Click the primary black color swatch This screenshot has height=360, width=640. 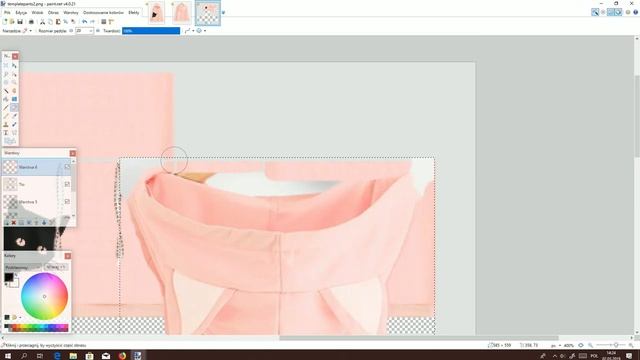(8, 277)
